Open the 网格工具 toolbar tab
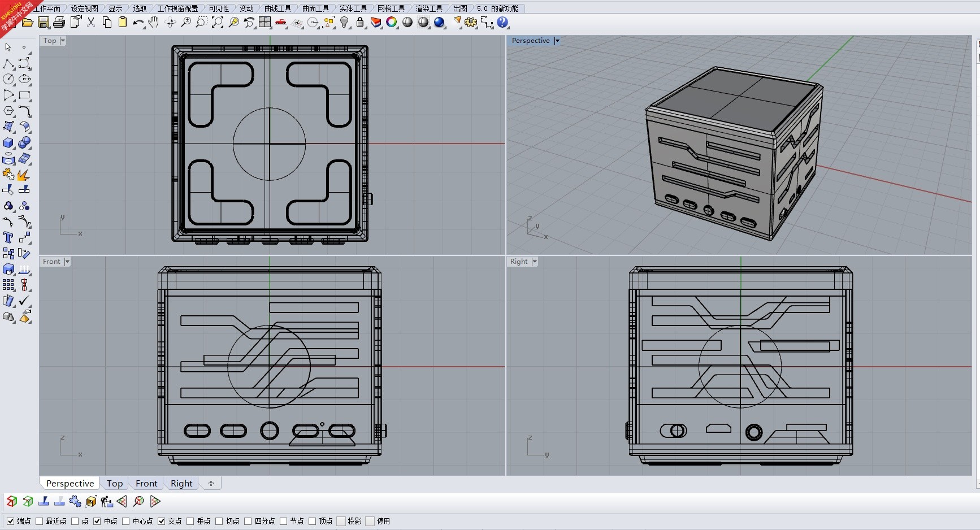 (x=391, y=8)
